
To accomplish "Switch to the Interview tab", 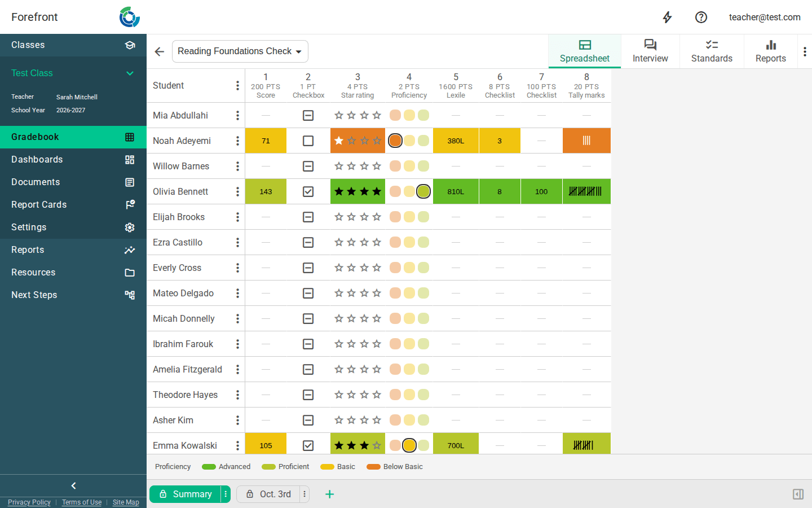I will [x=650, y=51].
